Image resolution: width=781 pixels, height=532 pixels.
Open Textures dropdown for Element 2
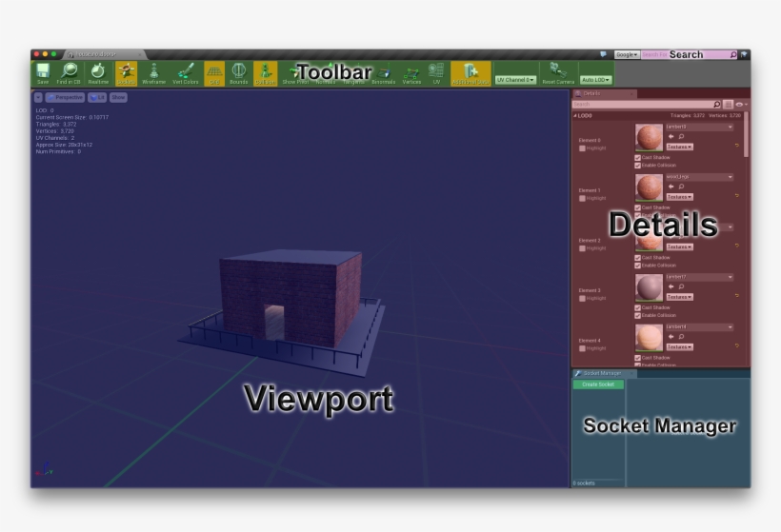[x=680, y=246]
